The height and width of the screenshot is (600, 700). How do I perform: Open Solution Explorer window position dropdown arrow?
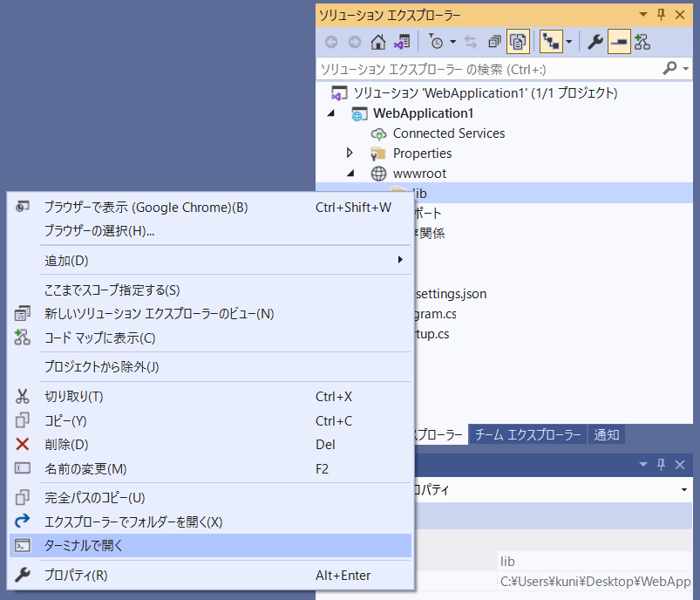click(643, 15)
